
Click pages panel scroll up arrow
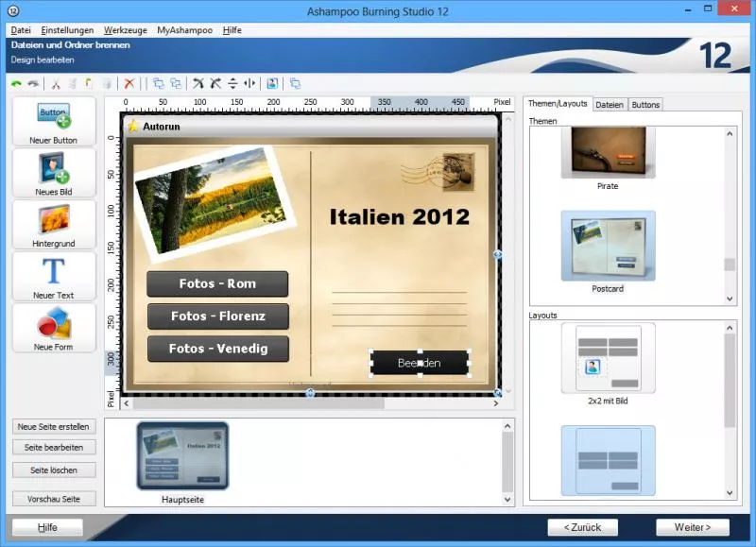pyautogui.click(x=507, y=426)
